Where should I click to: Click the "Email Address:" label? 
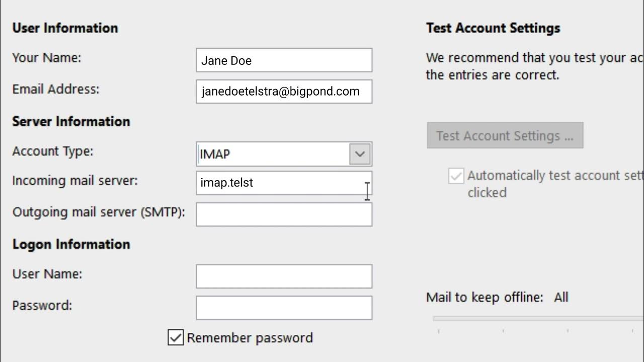[x=56, y=89]
